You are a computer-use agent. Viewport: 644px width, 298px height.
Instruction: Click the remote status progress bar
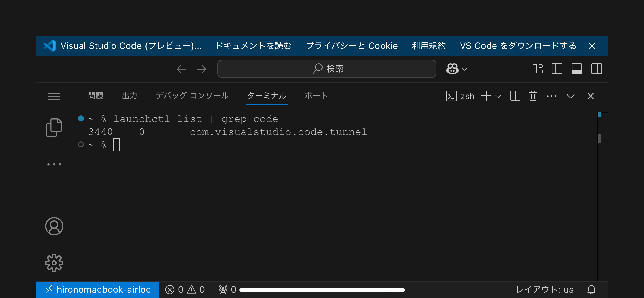[x=323, y=290]
